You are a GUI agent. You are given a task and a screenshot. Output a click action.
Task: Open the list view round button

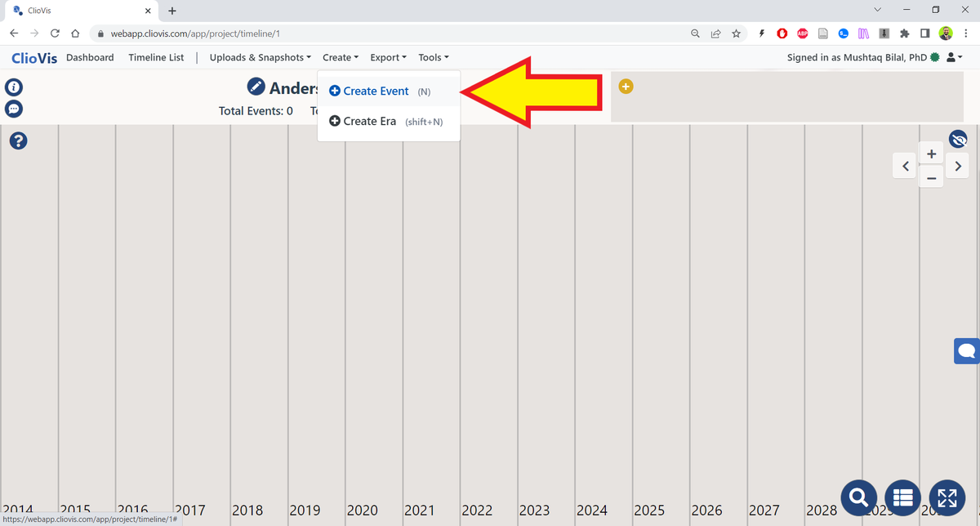pos(902,497)
